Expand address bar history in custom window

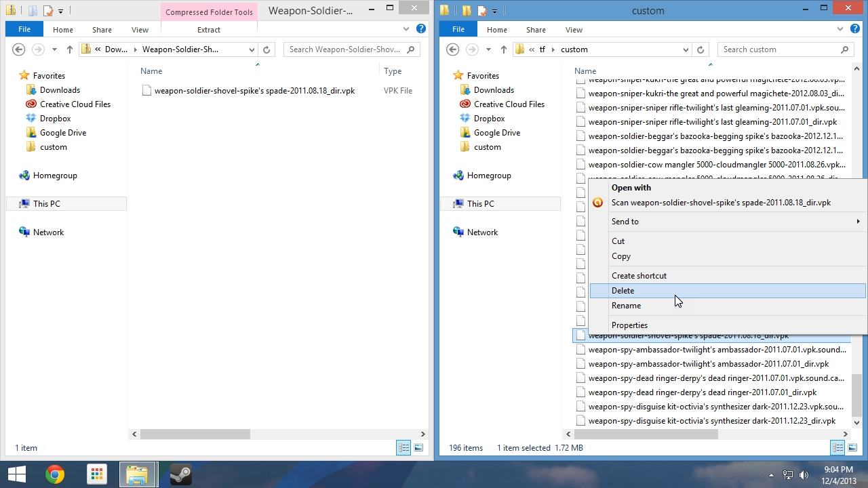pos(686,49)
